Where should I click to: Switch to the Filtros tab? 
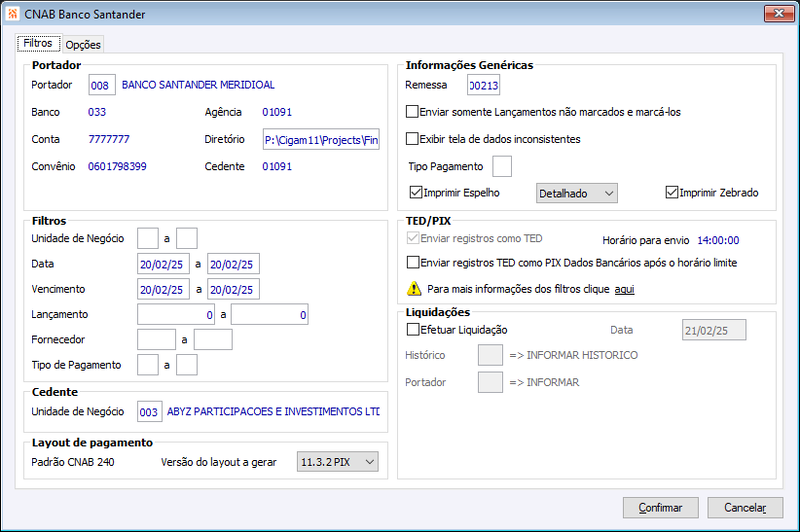pyautogui.click(x=38, y=43)
